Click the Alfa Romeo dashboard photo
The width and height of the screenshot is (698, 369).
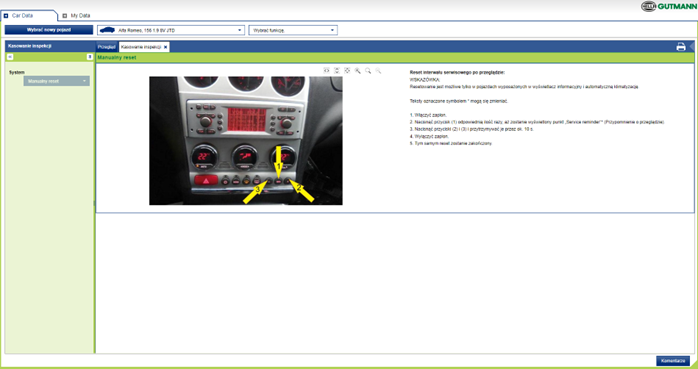pyautogui.click(x=246, y=141)
